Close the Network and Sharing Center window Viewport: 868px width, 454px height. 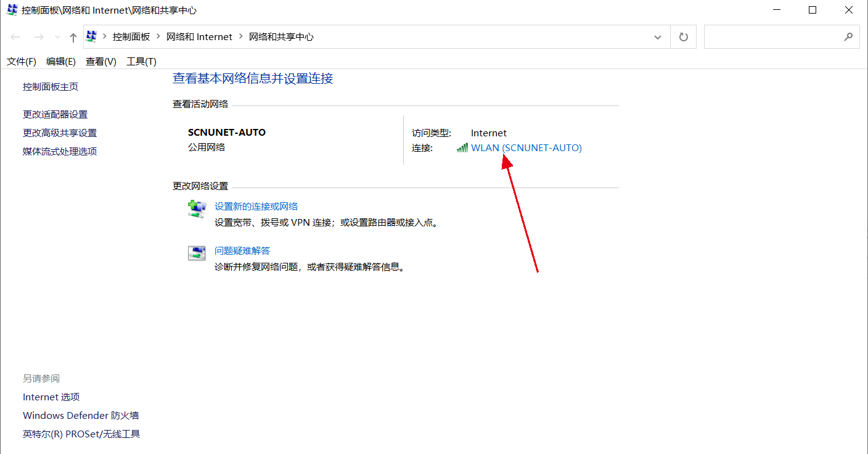point(849,10)
